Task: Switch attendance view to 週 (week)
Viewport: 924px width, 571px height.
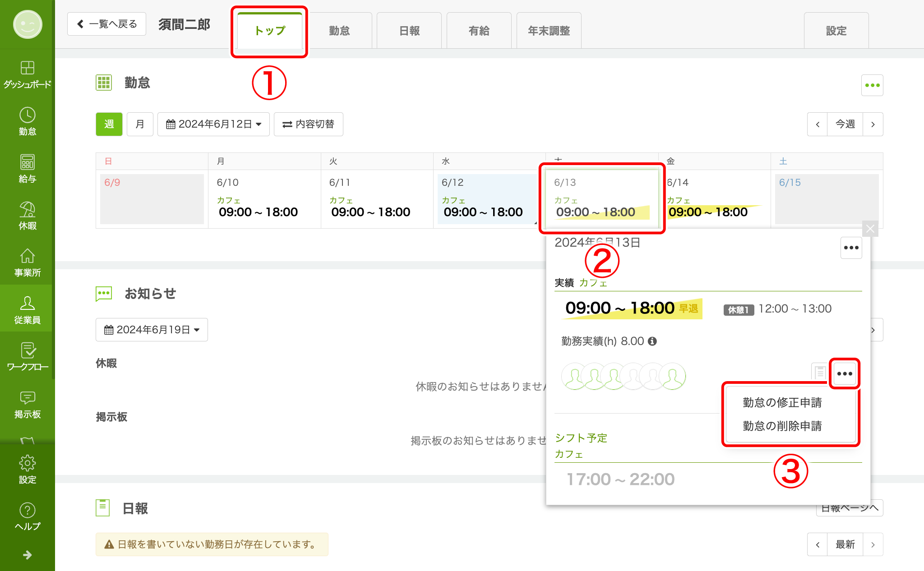Action: coord(109,124)
